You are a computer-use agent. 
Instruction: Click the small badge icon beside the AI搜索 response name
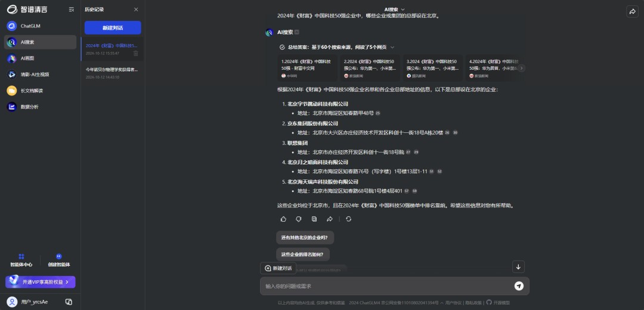pyautogui.click(x=297, y=32)
